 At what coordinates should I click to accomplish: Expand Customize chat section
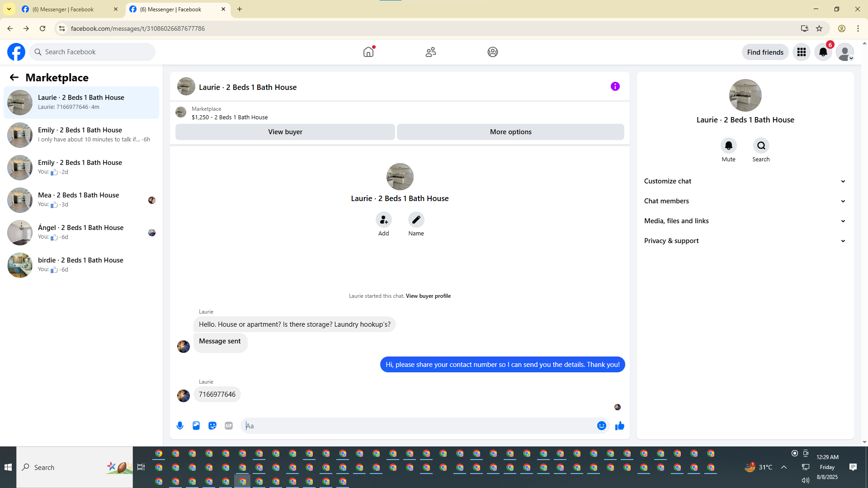tap(745, 181)
